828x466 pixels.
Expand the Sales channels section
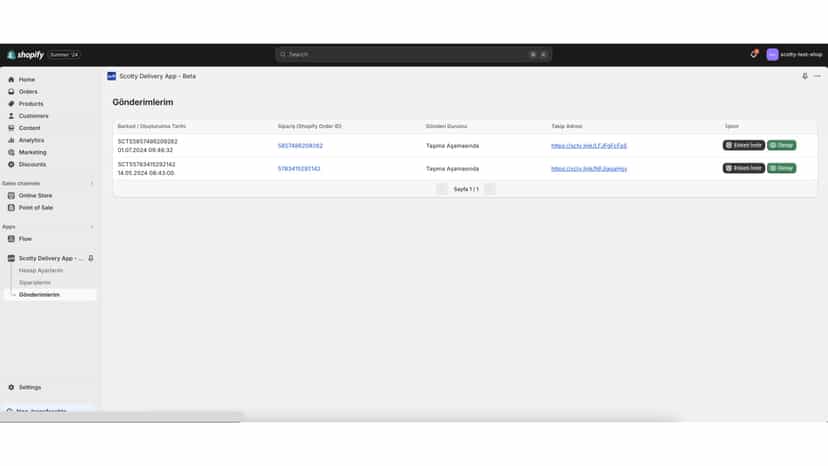coord(92,184)
